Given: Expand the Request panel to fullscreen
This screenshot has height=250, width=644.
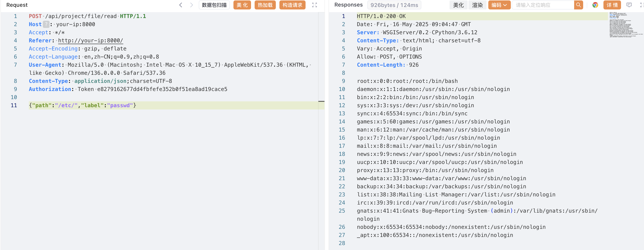Looking at the screenshot, I should point(315,5).
